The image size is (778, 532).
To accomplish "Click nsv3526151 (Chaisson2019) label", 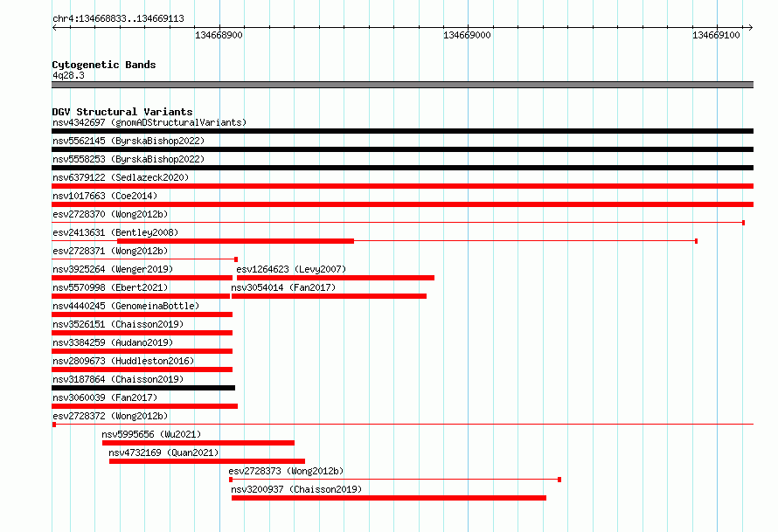I will pyautogui.click(x=118, y=324).
